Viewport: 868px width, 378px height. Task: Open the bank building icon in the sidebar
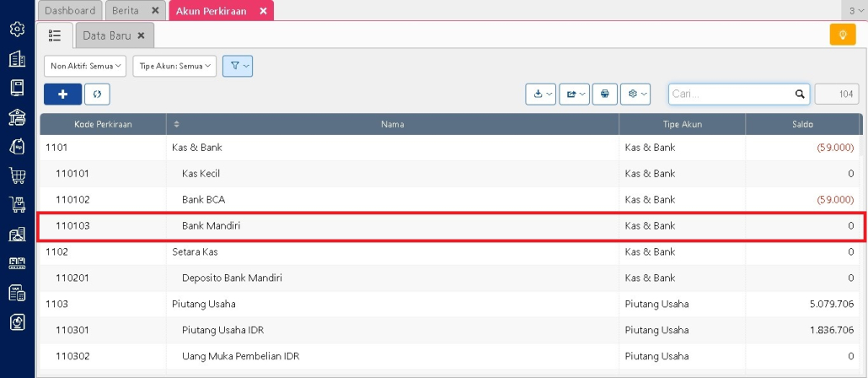pos(17,116)
